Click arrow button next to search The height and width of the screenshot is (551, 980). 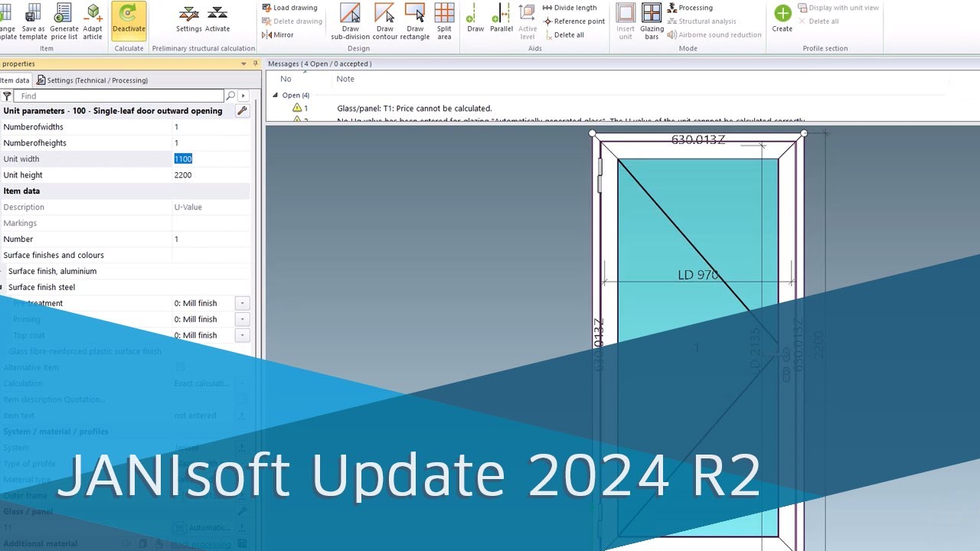243,96
